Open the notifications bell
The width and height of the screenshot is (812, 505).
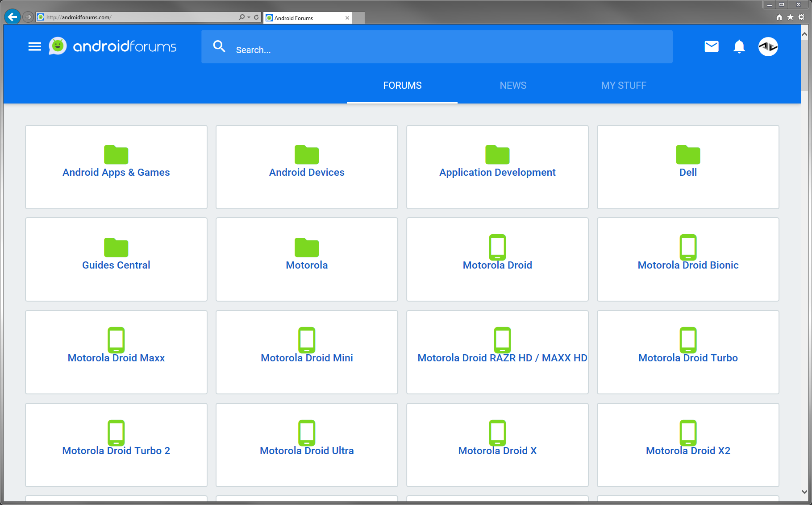(x=739, y=46)
